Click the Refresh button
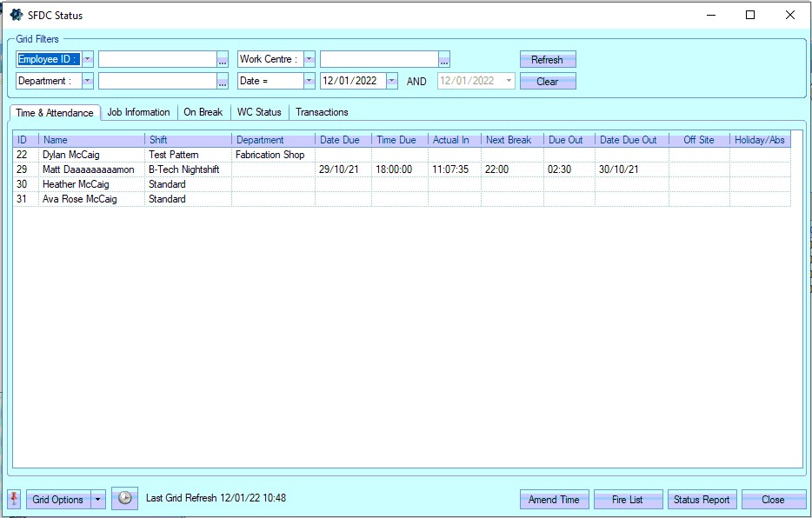This screenshot has height=518, width=812. [x=547, y=60]
